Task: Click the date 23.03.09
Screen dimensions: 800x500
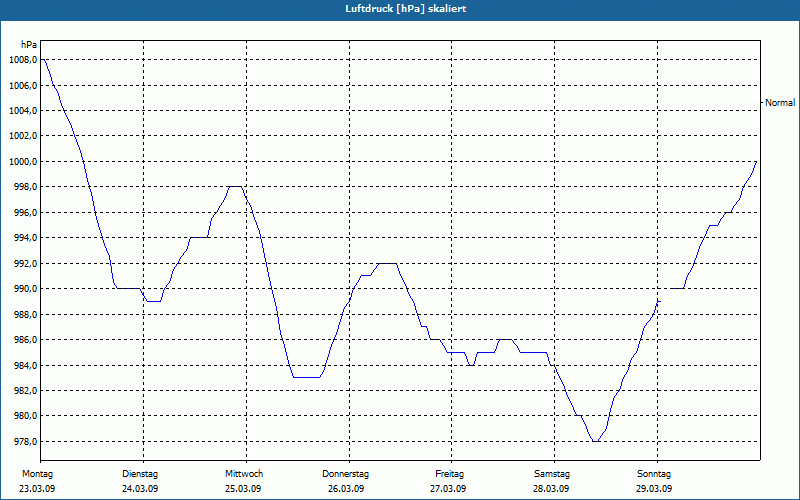Action: 37,489
